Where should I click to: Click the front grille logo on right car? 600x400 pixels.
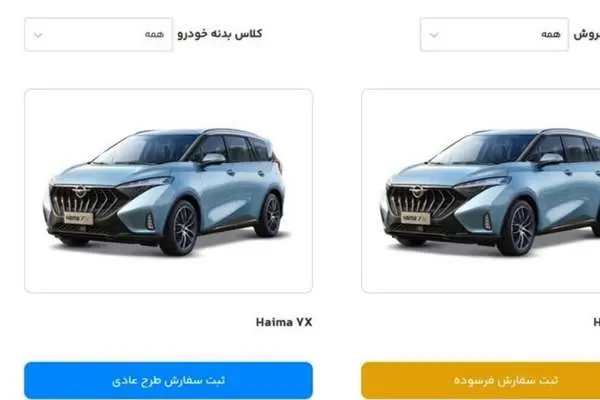pos(418,191)
